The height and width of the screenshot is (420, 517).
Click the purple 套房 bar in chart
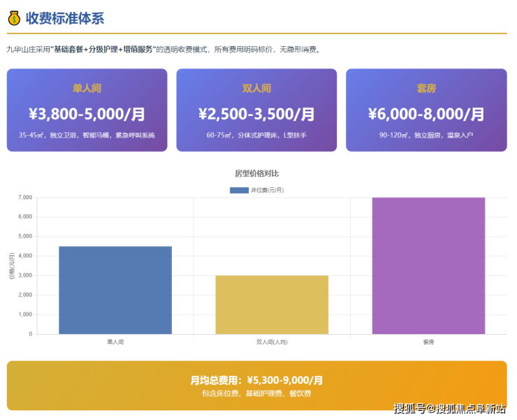click(x=428, y=266)
